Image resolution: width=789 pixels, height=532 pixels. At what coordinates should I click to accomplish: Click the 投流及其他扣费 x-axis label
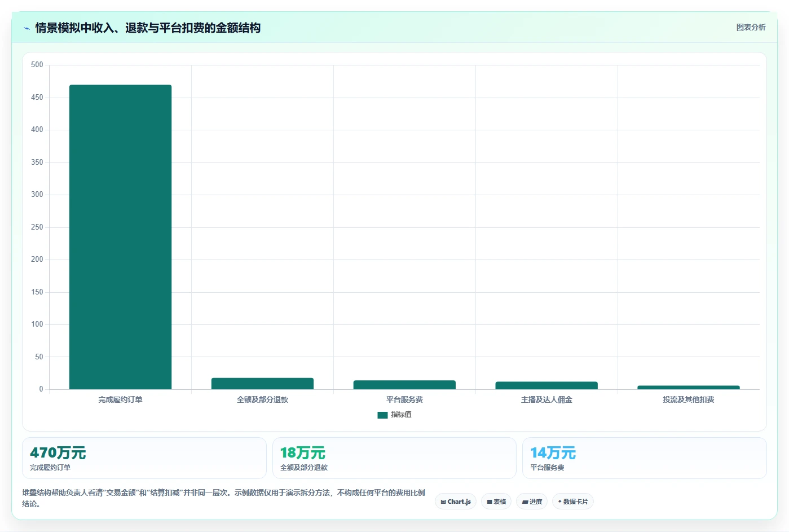pyautogui.click(x=689, y=399)
